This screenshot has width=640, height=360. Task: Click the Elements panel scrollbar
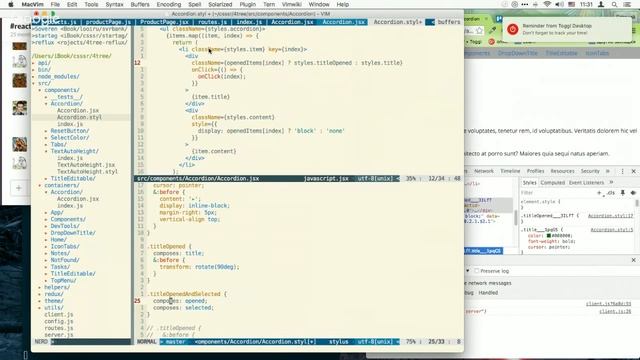[x=516, y=217]
